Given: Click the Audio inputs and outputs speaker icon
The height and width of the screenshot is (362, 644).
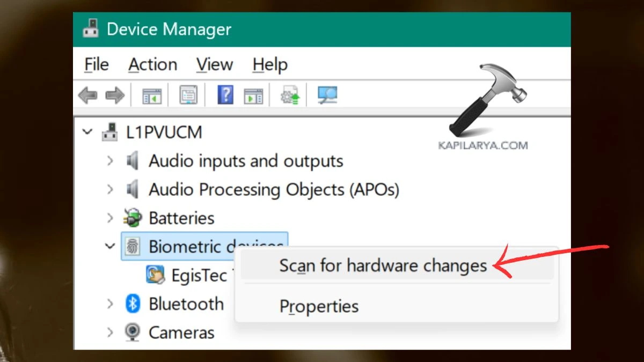Looking at the screenshot, I should coord(132,161).
